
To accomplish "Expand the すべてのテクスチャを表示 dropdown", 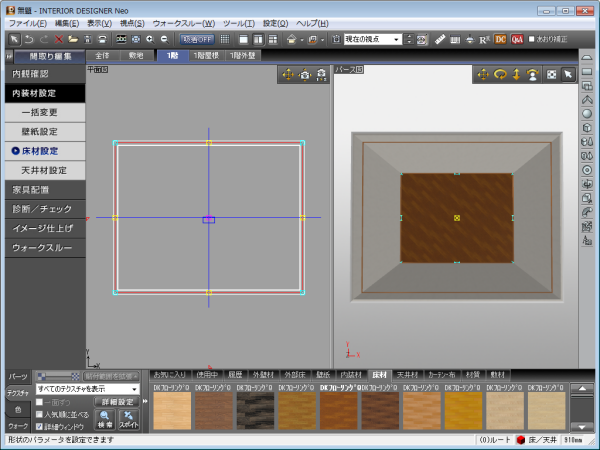I will (134, 388).
